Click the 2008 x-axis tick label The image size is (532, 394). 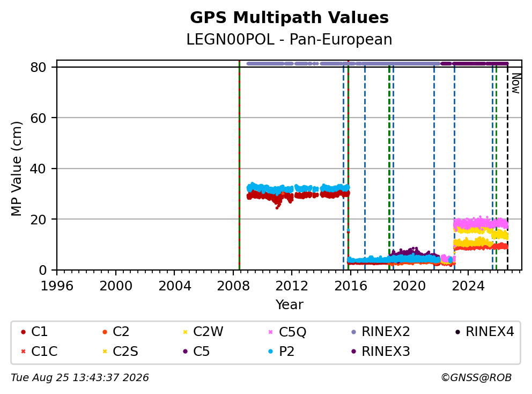[x=233, y=286]
